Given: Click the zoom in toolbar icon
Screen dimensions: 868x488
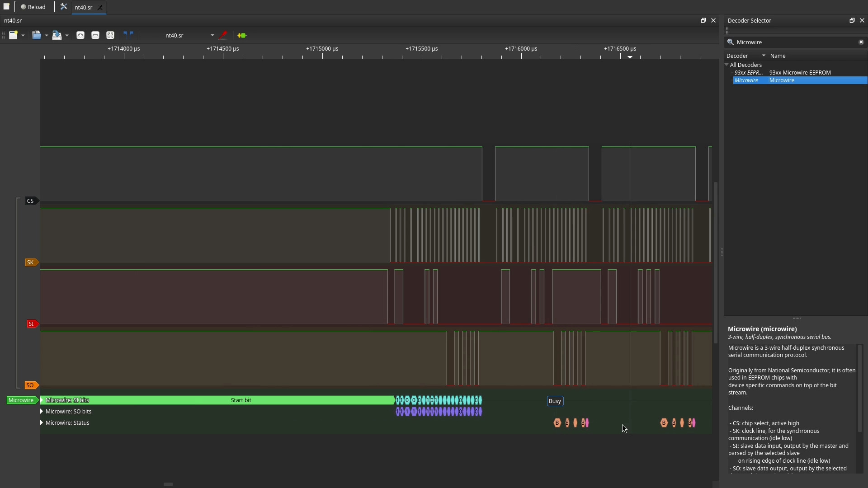Looking at the screenshot, I should [80, 35].
